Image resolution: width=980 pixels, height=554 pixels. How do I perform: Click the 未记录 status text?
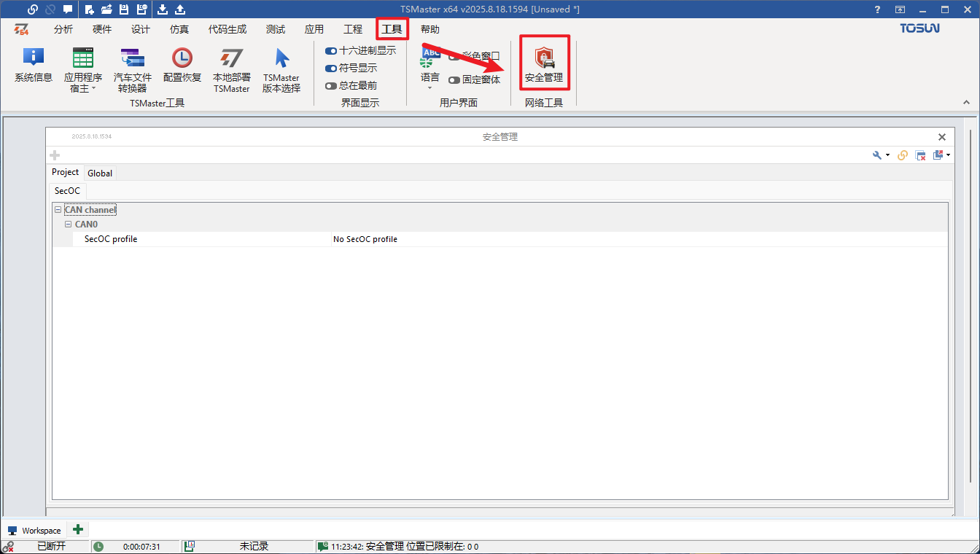[254, 547]
